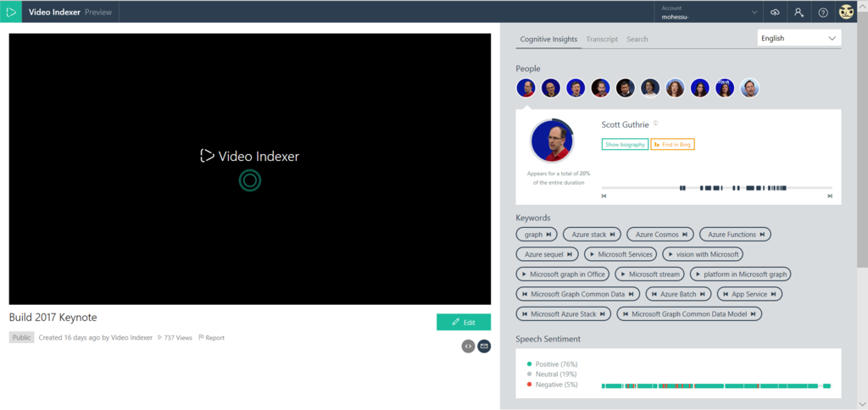868x410 pixels.
Task: Click the Video Indexer logo icon
Action: click(x=11, y=12)
